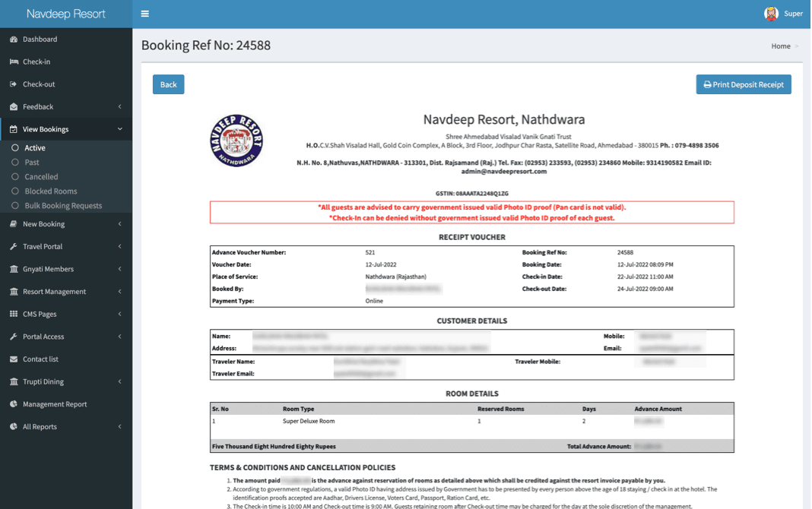The width and height of the screenshot is (812, 509).
Task: Expand the Portal Access chevron
Action: click(119, 337)
